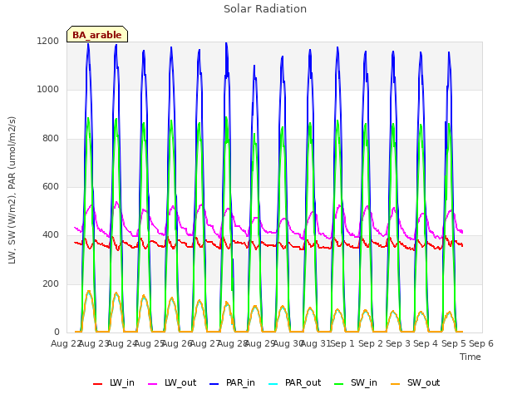Image resolution: width=532 pixels, height=399 pixels.
Task: Click the Time axis label
Action: click(x=470, y=357)
